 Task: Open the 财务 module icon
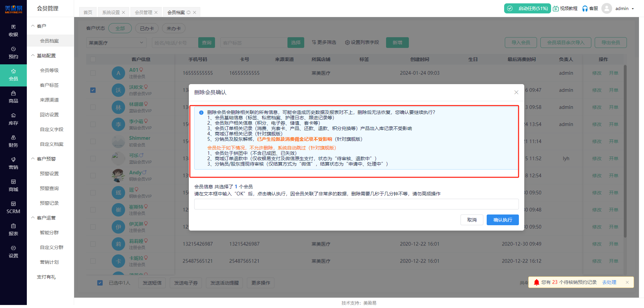tap(13, 141)
